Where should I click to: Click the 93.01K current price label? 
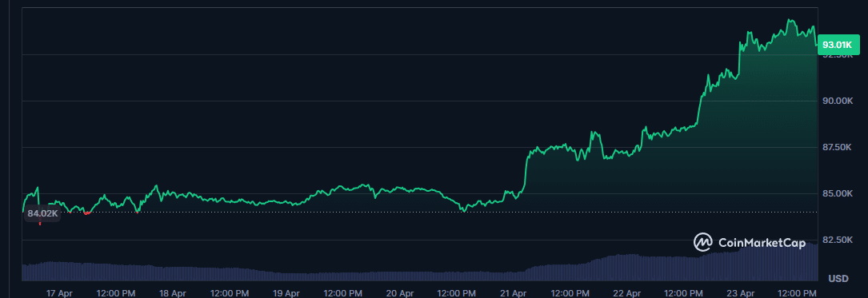[838, 44]
